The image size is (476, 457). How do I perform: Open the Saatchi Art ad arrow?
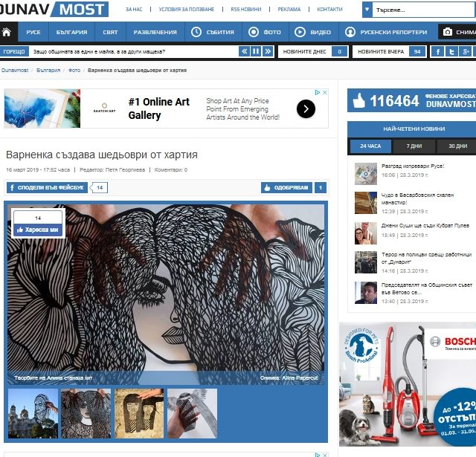pyautogui.click(x=306, y=108)
